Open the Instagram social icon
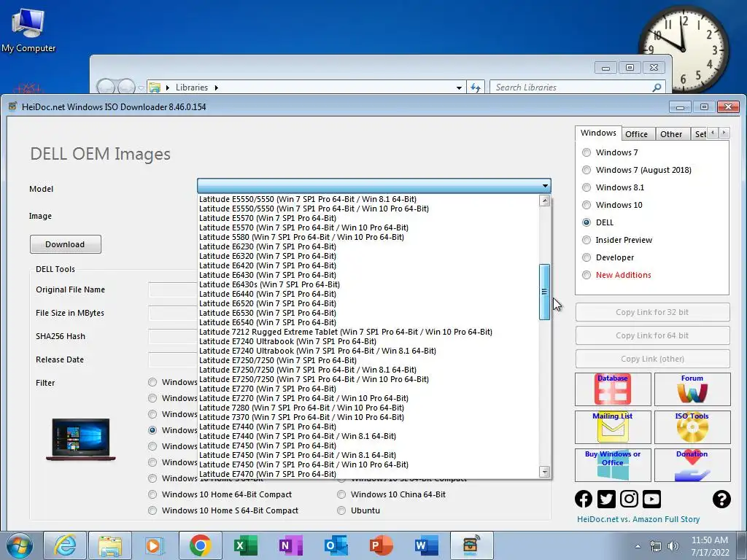The width and height of the screenshot is (747, 560). click(x=629, y=499)
